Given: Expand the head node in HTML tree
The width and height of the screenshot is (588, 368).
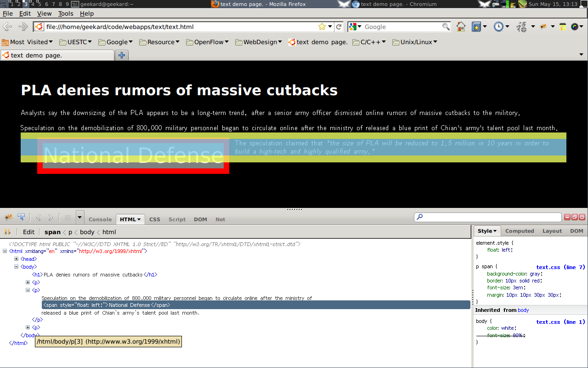Looking at the screenshot, I should pyautogui.click(x=17, y=259).
